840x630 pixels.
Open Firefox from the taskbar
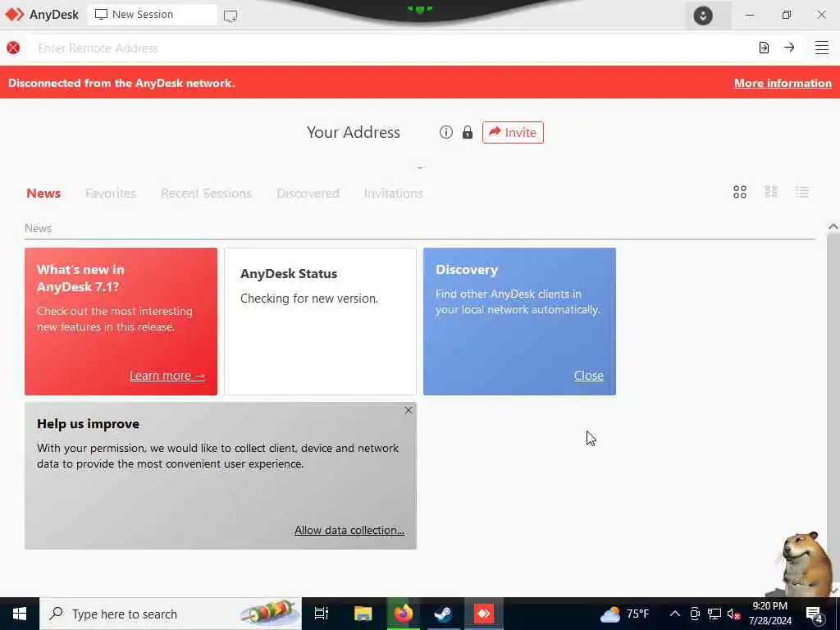tap(404, 614)
